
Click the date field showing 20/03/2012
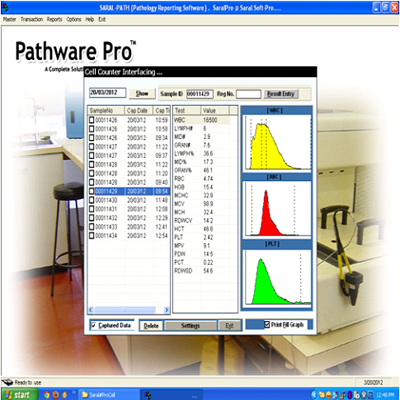108,93
